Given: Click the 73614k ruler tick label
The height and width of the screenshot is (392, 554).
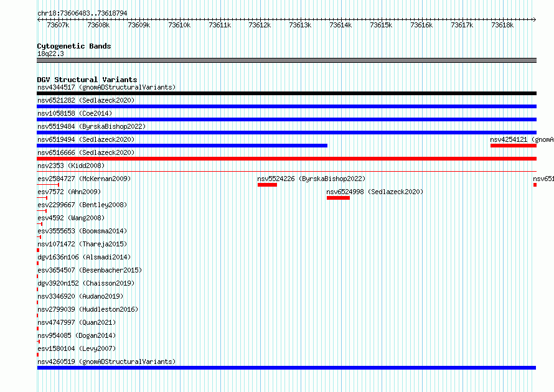Looking at the screenshot, I should (340, 25).
